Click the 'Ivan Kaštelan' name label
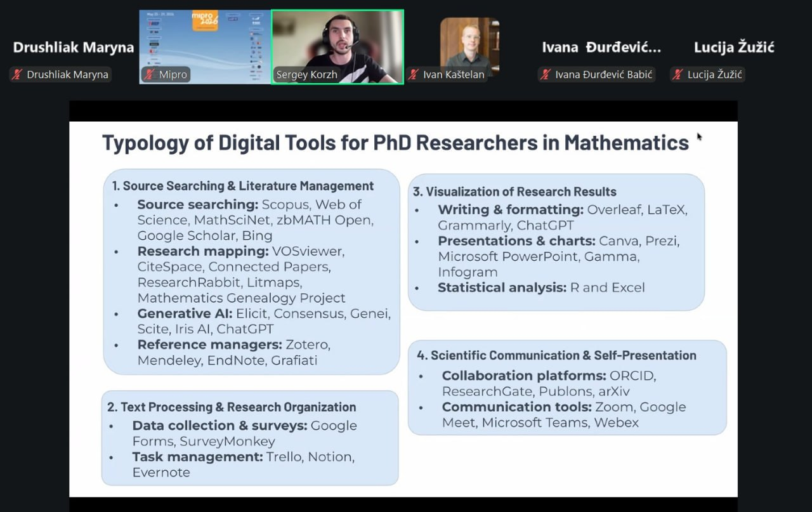 click(x=454, y=74)
